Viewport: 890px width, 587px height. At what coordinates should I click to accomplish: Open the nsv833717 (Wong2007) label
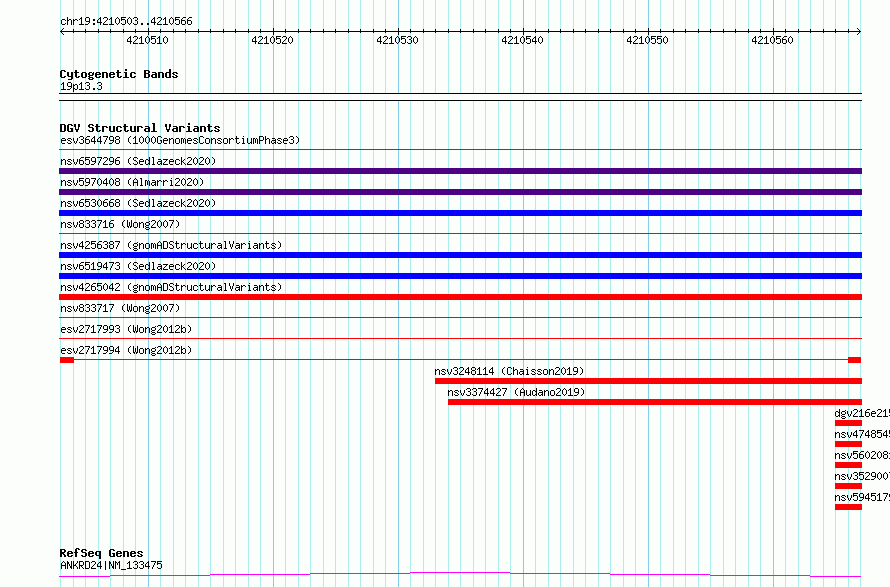120,308
